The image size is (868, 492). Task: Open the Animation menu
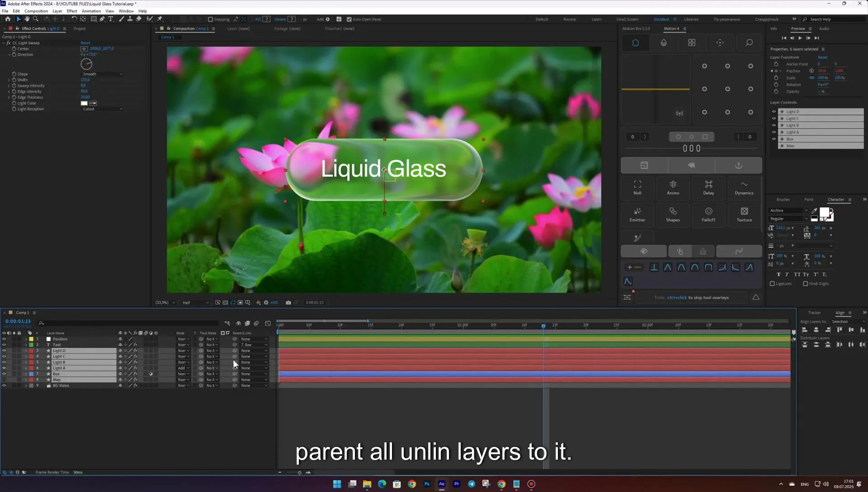91,11
